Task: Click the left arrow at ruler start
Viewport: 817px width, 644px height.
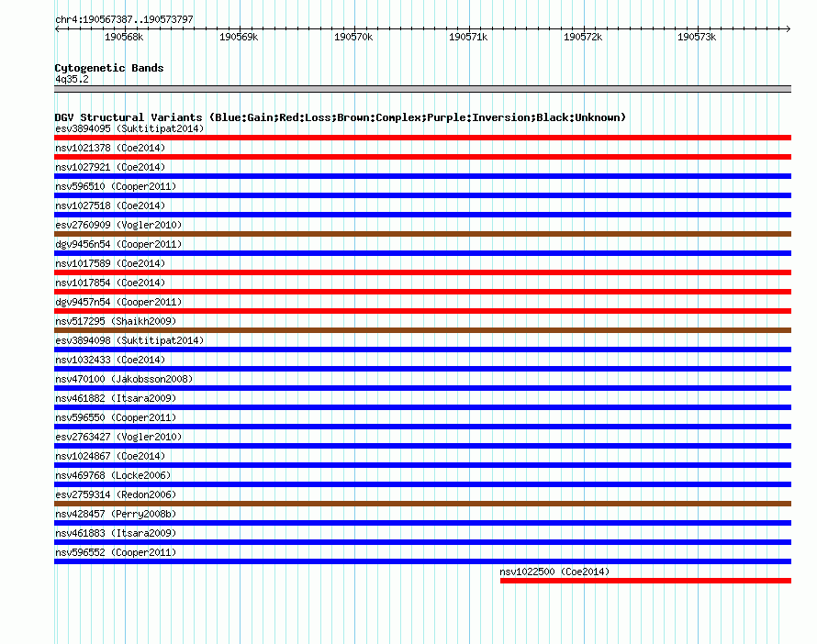Action: pyautogui.click(x=57, y=28)
